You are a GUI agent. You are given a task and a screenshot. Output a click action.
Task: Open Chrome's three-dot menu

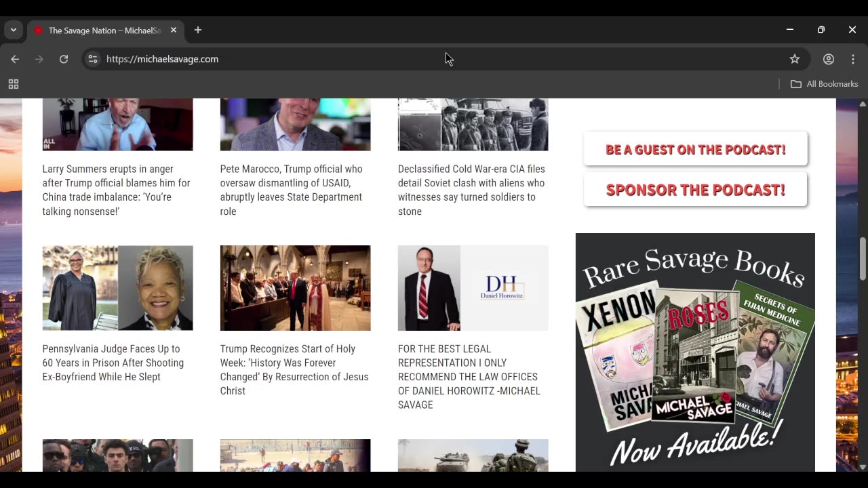853,59
